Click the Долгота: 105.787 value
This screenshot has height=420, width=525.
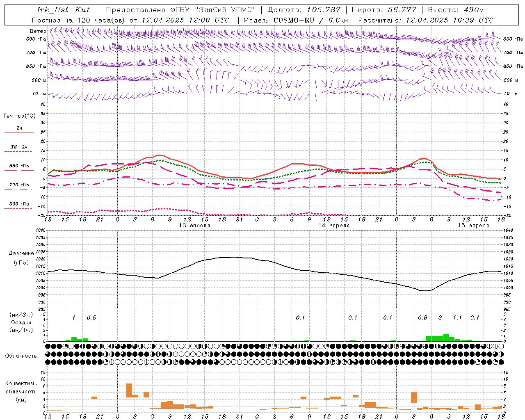point(304,10)
